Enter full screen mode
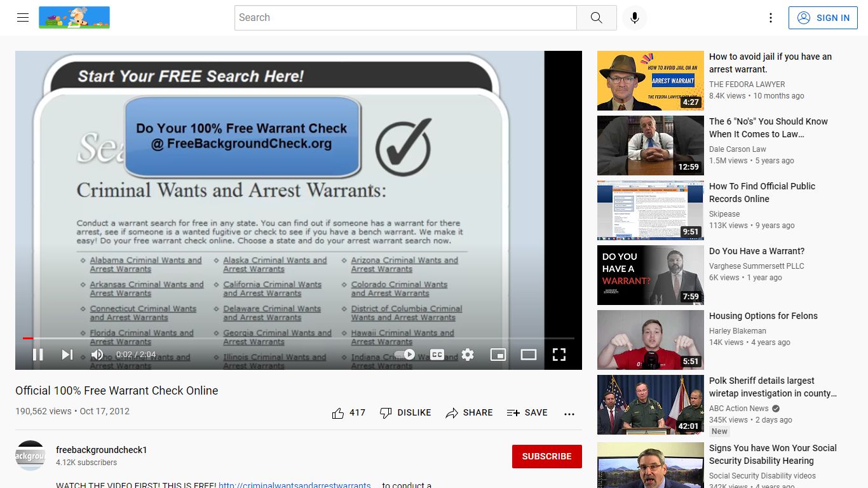This screenshot has height=488, width=868. 559,355
